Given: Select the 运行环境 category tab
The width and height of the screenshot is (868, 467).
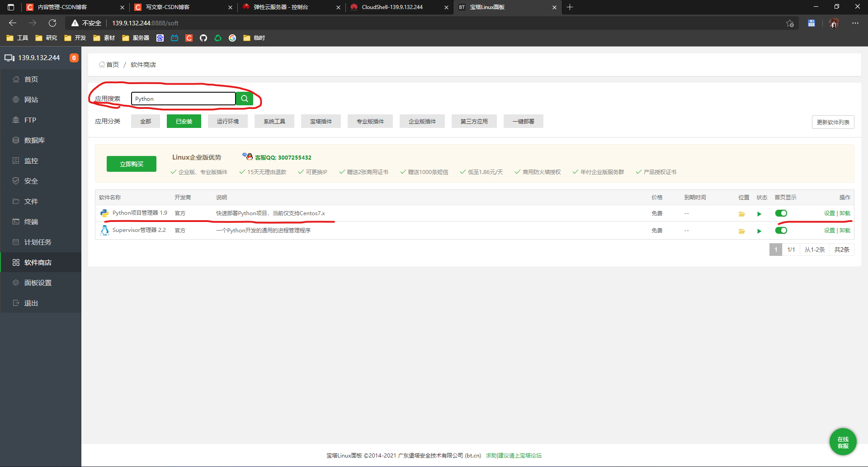Looking at the screenshot, I should (228, 121).
